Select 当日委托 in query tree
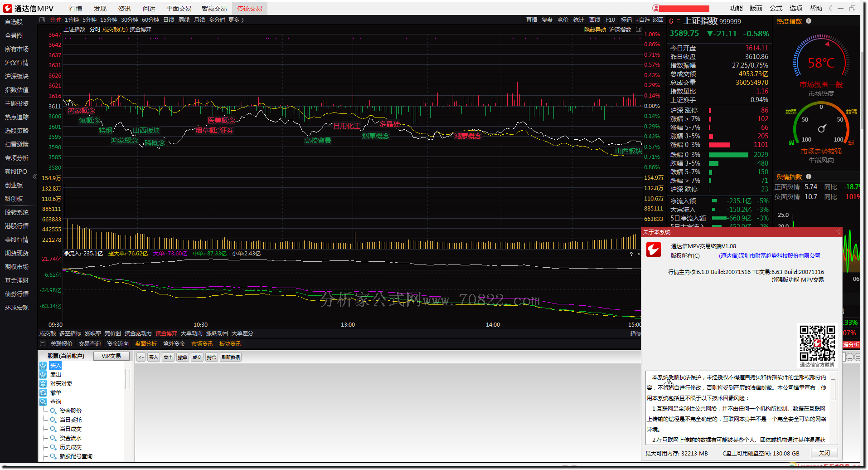The width and height of the screenshot is (868, 470). (71, 420)
